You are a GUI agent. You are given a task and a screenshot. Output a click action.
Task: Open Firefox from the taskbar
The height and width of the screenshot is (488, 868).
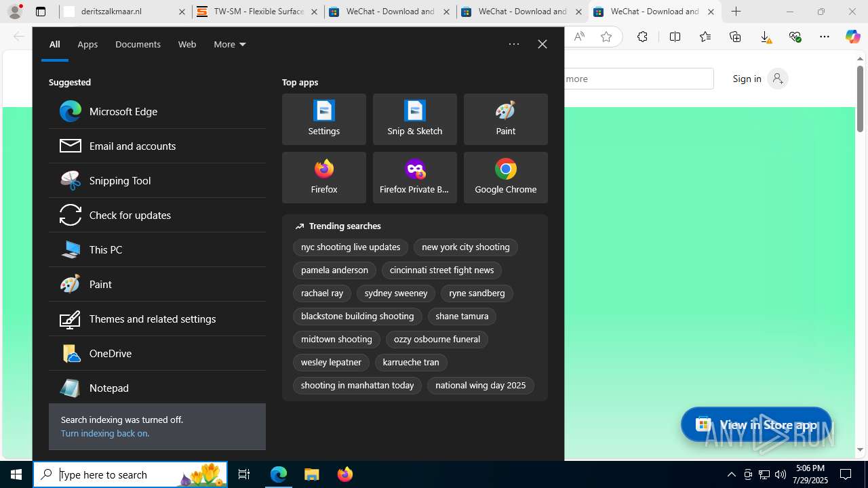pyautogui.click(x=345, y=474)
